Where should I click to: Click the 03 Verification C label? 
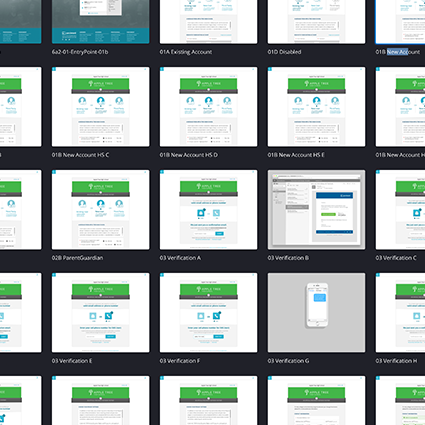[396, 258]
